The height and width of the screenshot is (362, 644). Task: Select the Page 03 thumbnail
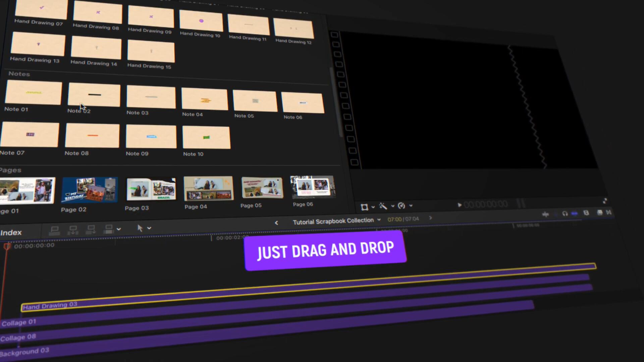click(151, 189)
